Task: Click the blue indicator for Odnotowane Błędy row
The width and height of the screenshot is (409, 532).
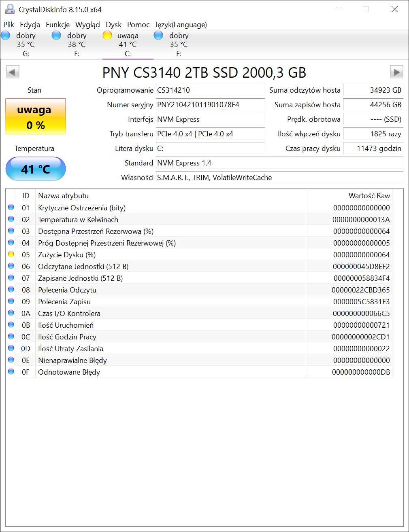Action: [x=11, y=371]
